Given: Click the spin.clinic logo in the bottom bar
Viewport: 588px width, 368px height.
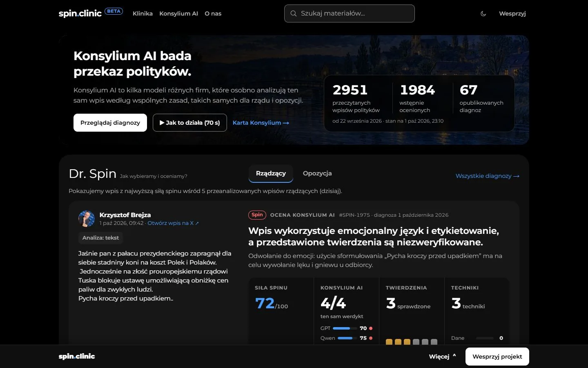Looking at the screenshot, I should 77,357.
